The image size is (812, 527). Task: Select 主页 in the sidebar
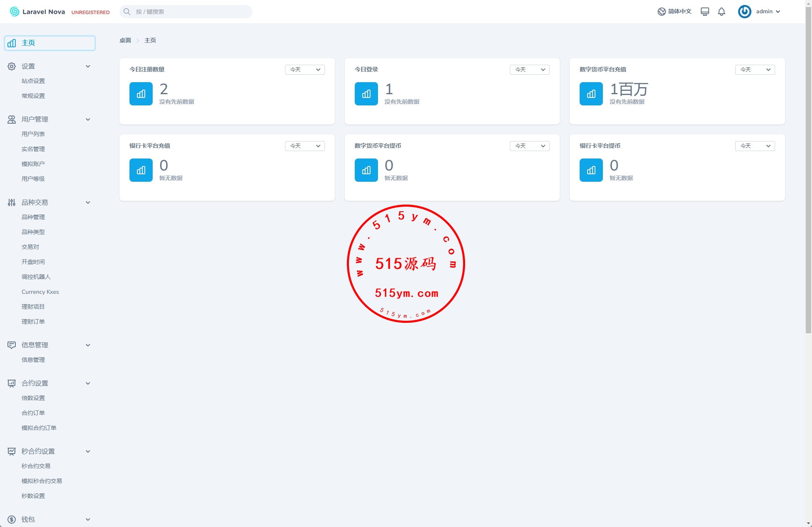(x=50, y=43)
